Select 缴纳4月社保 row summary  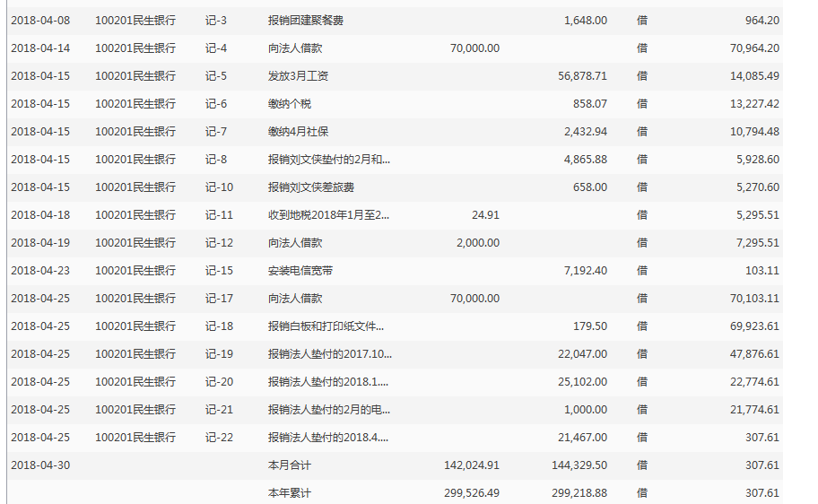point(298,132)
